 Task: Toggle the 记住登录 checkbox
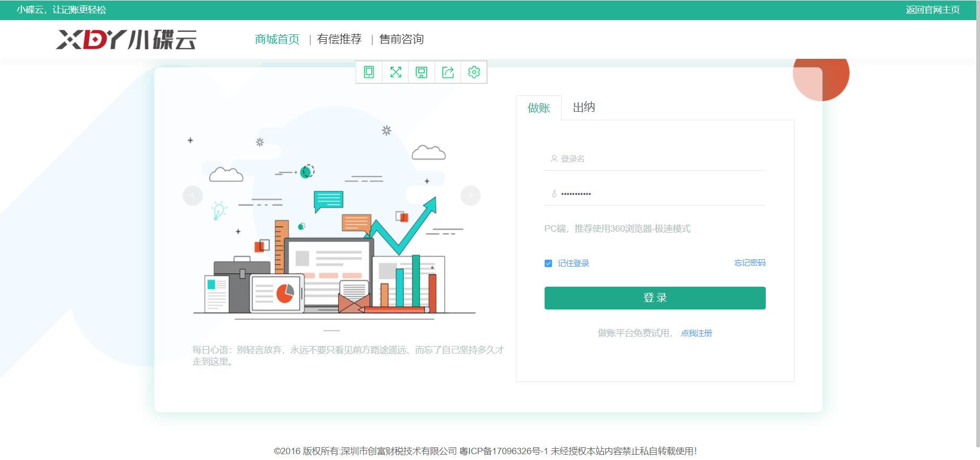(x=548, y=263)
